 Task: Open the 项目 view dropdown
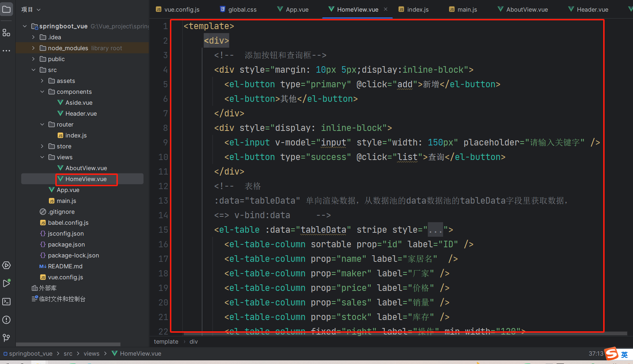click(31, 9)
